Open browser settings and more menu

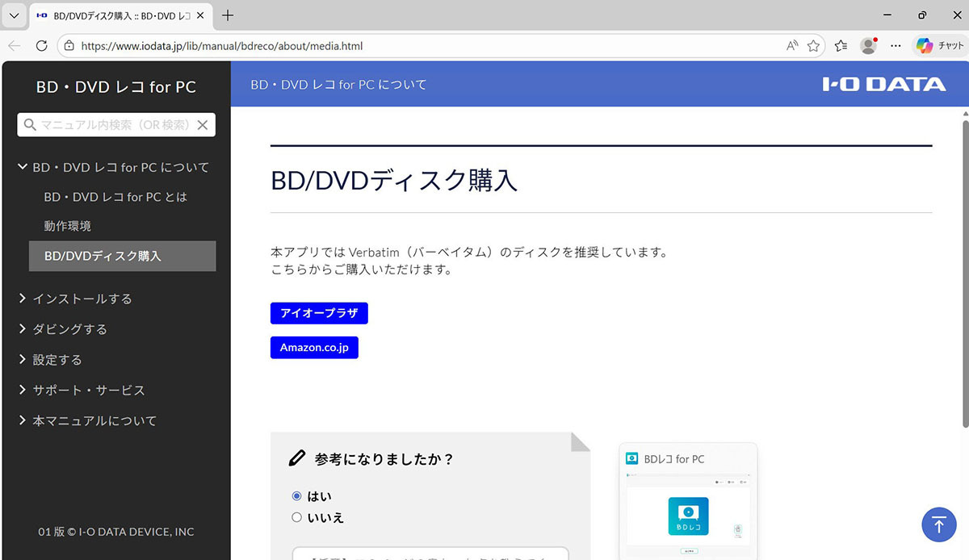pyautogui.click(x=895, y=46)
